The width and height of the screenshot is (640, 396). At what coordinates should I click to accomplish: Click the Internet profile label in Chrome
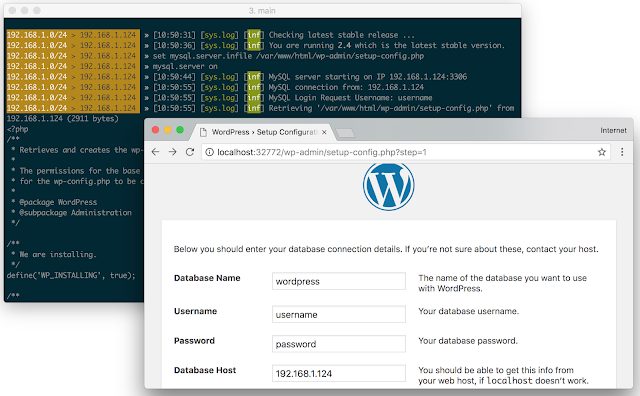tap(613, 130)
